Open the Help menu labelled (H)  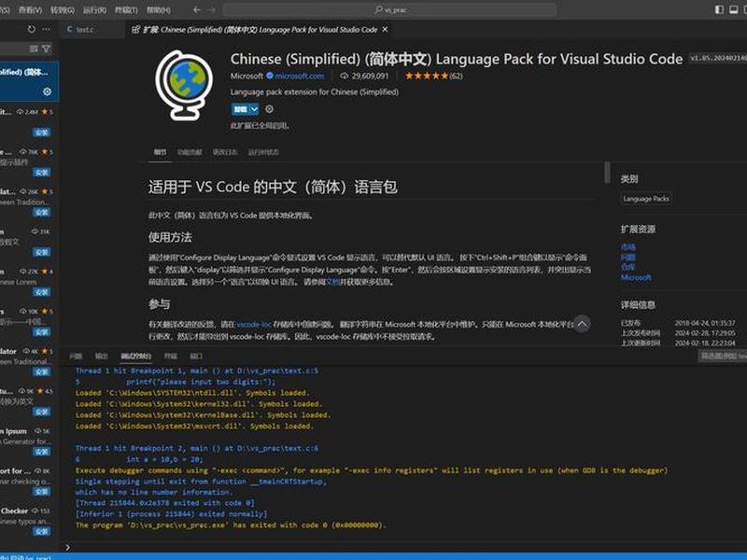(x=158, y=9)
